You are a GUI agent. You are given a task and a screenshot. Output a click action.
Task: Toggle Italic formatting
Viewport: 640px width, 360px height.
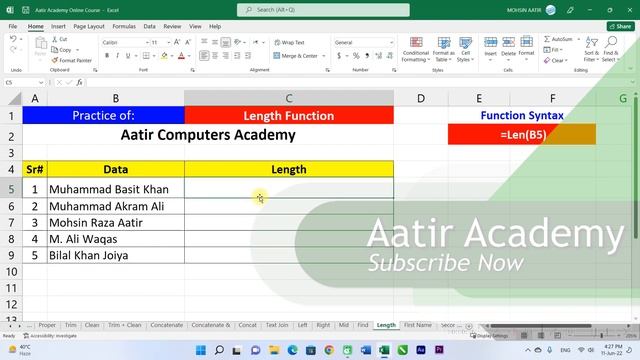118,56
